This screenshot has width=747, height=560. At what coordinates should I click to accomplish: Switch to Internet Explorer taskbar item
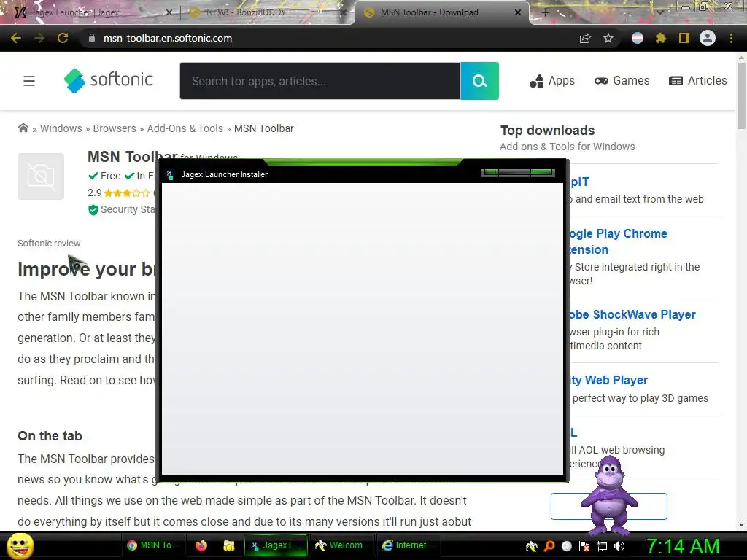point(409,545)
